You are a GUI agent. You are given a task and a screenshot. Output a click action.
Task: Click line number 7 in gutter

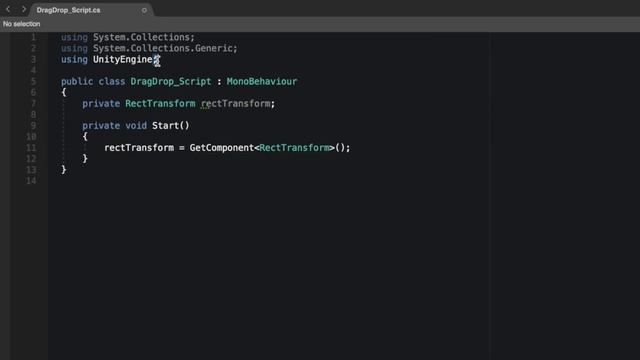click(x=33, y=104)
